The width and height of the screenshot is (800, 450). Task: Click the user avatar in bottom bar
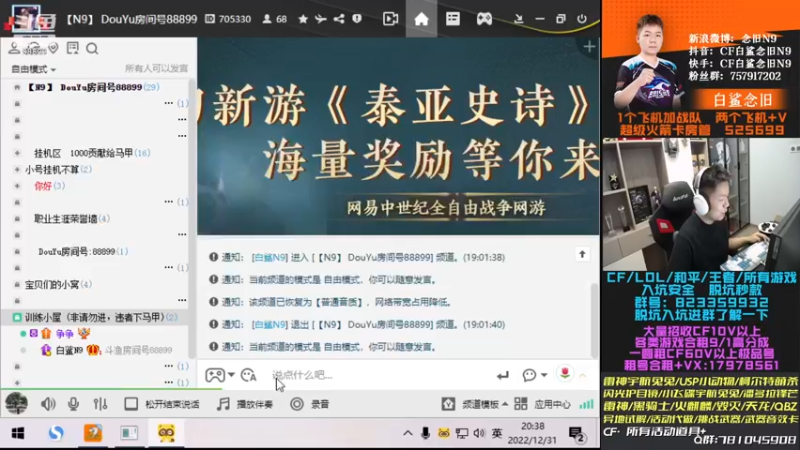tap(16, 404)
